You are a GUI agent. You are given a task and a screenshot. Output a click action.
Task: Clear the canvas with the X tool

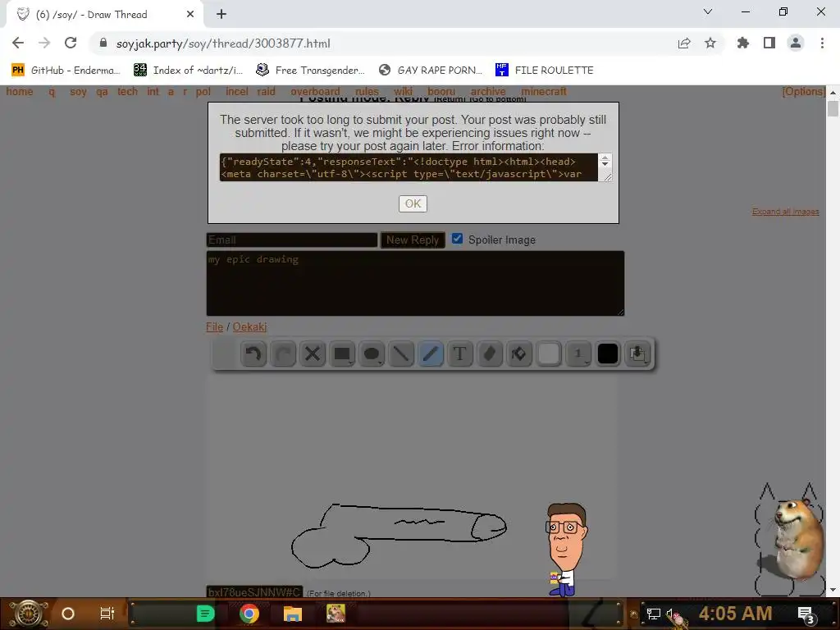[x=313, y=354]
